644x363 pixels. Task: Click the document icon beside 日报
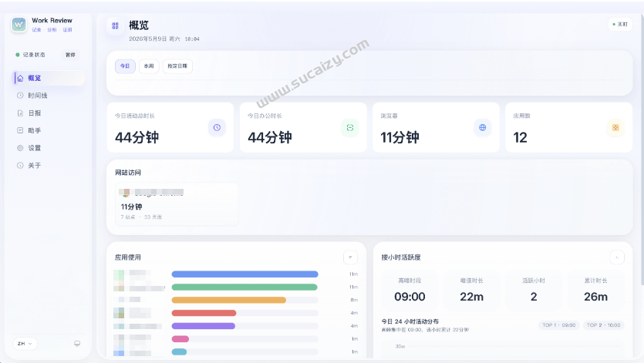click(x=20, y=113)
